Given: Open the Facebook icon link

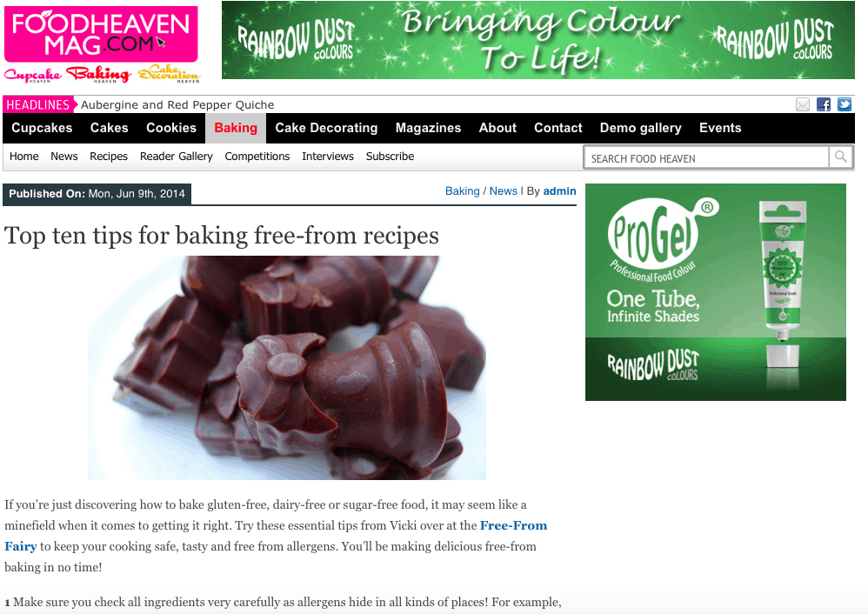Looking at the screenshot, I should (x=823, y=104).
